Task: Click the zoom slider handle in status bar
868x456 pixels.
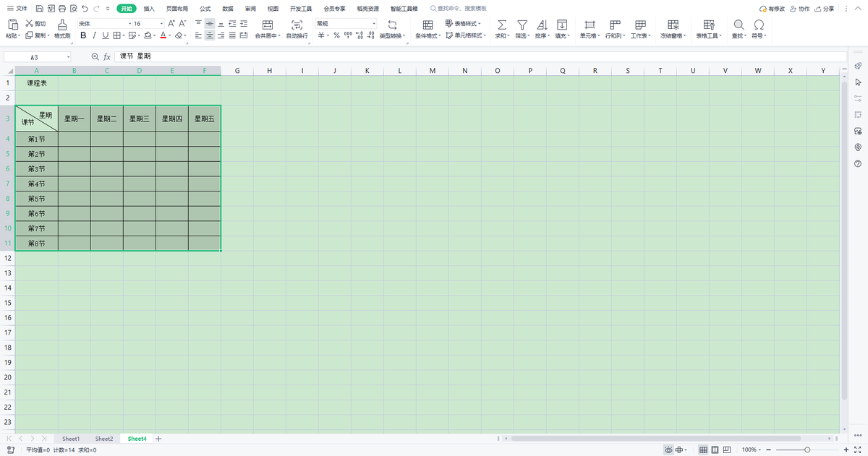Action: click(807, 450)
